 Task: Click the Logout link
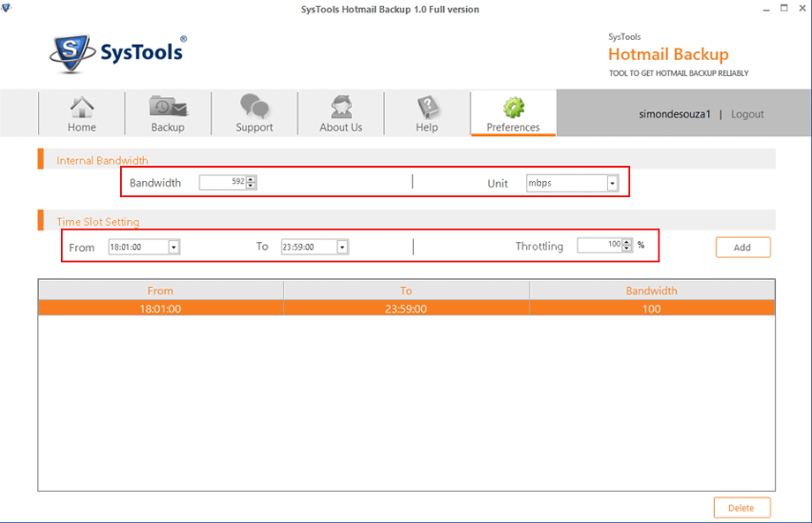click(x=748, y=114)
